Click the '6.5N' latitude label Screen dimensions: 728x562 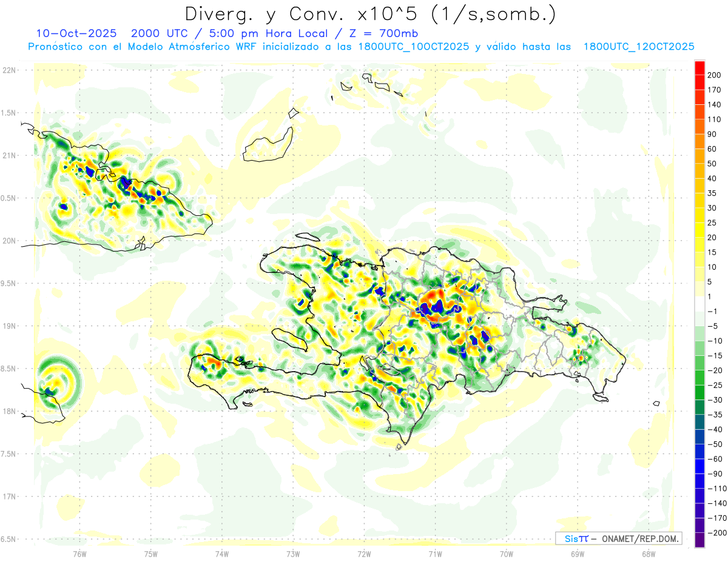8,539
